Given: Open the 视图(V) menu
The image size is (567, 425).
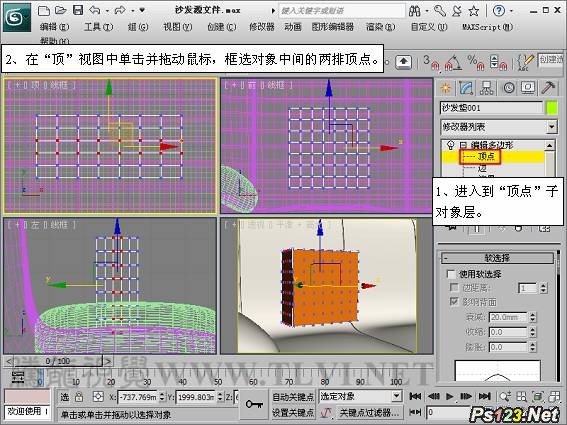Looking at the screenshot, I should point(178,27).
